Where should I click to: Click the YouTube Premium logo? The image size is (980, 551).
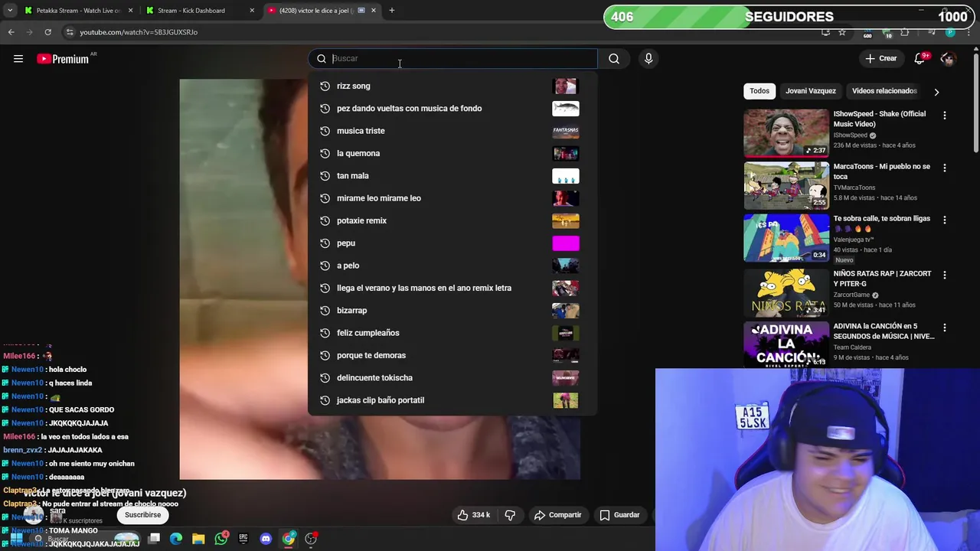tap(63, 59)
